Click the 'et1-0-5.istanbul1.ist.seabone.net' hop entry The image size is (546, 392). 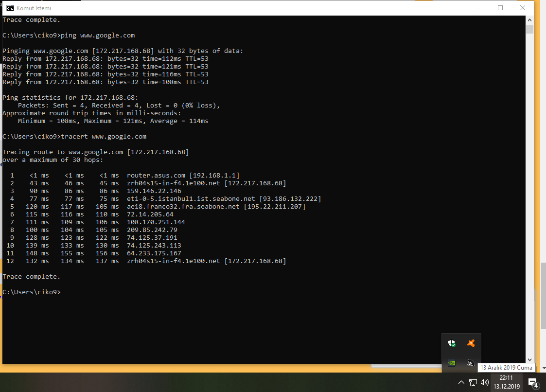tap(224, 198)
